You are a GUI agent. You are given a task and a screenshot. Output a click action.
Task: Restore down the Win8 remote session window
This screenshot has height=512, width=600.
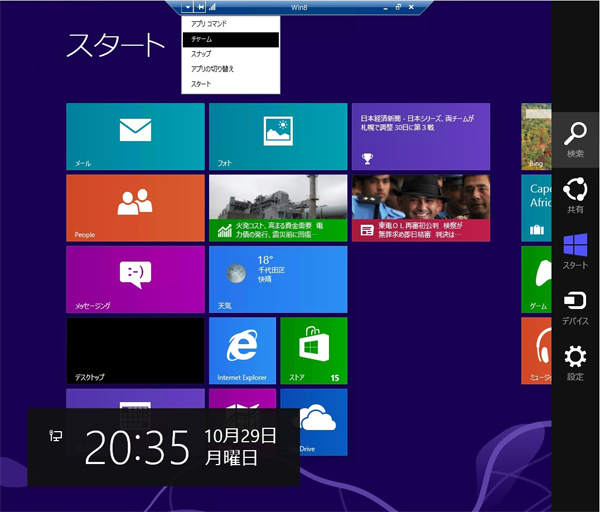pyautogui.click(x=398, y=7)
